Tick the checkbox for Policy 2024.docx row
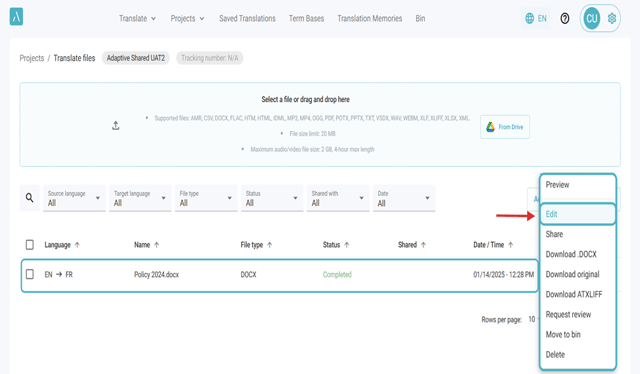This screenshot has width=640, height=374. 30,274
